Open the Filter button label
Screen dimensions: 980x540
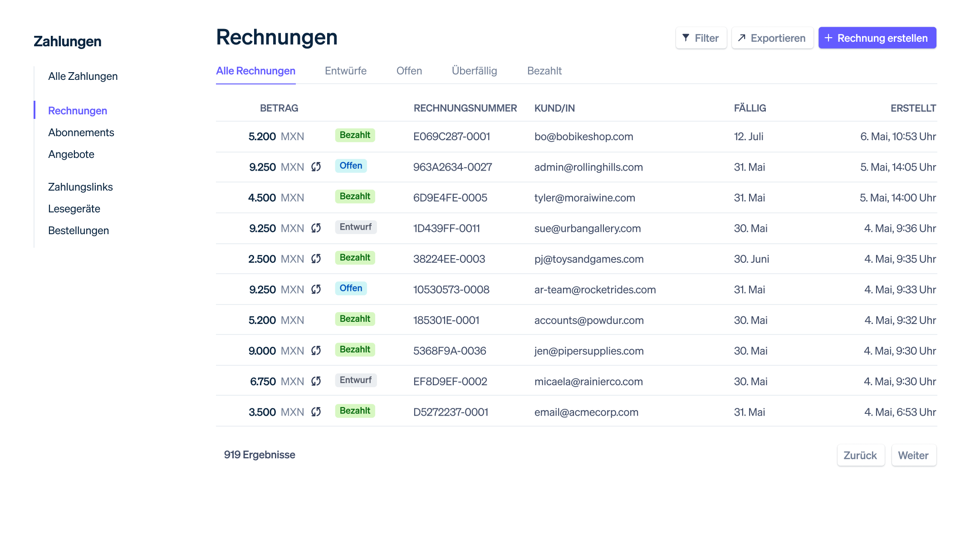coord(707,38)
